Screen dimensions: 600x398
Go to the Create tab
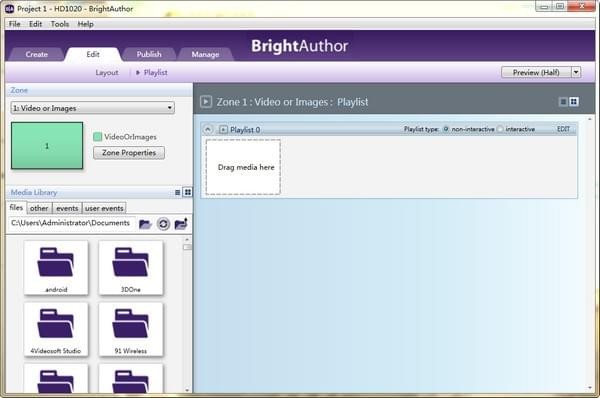pyautogui.click(x=36, y=54)
